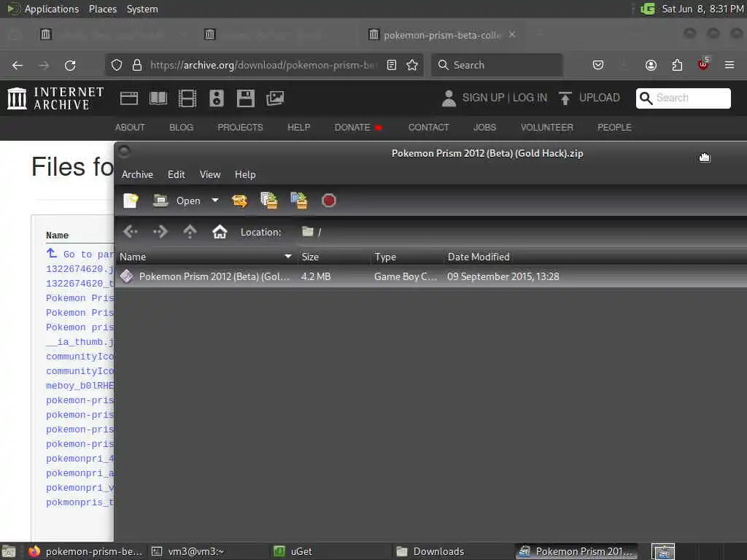This screenshot has height=560, width=747.
Task: Open the View menu in archive manager
Action: pos(210,174)
